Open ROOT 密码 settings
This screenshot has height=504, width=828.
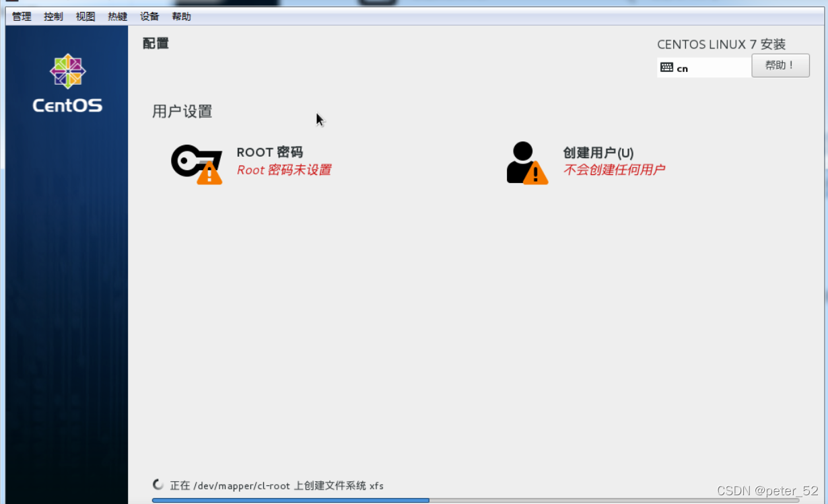tap(270, 153)
